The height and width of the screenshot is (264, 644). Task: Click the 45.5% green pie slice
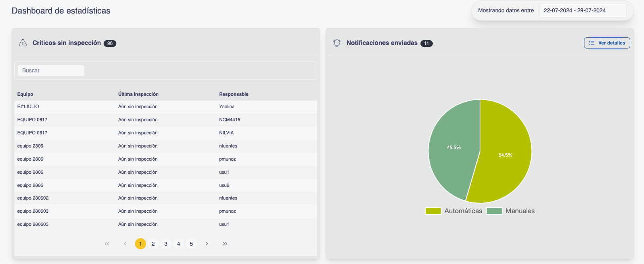(453, 151)
